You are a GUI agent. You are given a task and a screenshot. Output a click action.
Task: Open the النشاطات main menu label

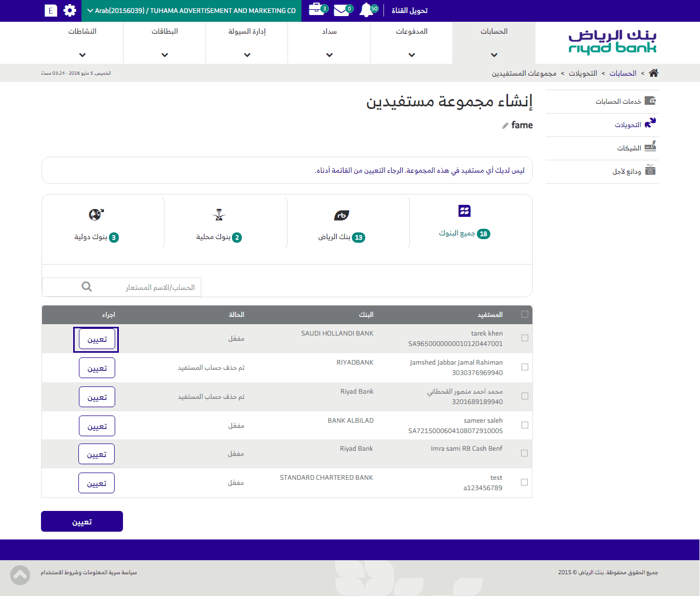[x=83, y=32]
